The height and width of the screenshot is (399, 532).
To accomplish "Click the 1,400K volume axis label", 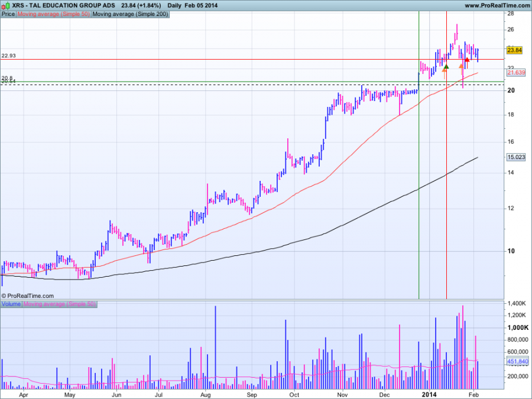I will pyautogui.click(x=517, y=303).
